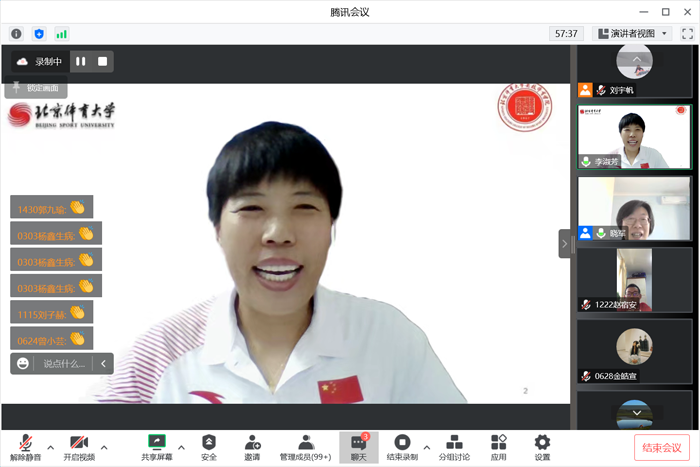Open 安全 security menu
This screenshot has height=467, width=700.
pyautogui.click(x=209, y=448)
